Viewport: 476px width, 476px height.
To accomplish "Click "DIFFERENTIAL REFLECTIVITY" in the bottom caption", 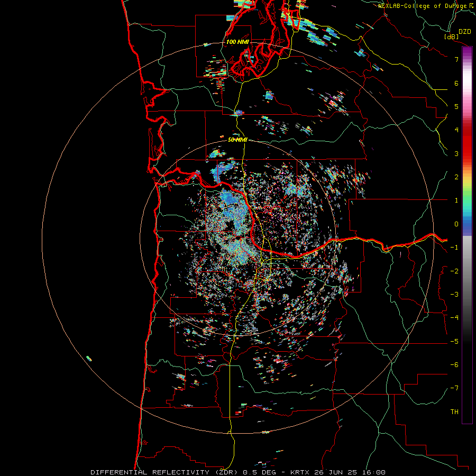I will (150, 472).
